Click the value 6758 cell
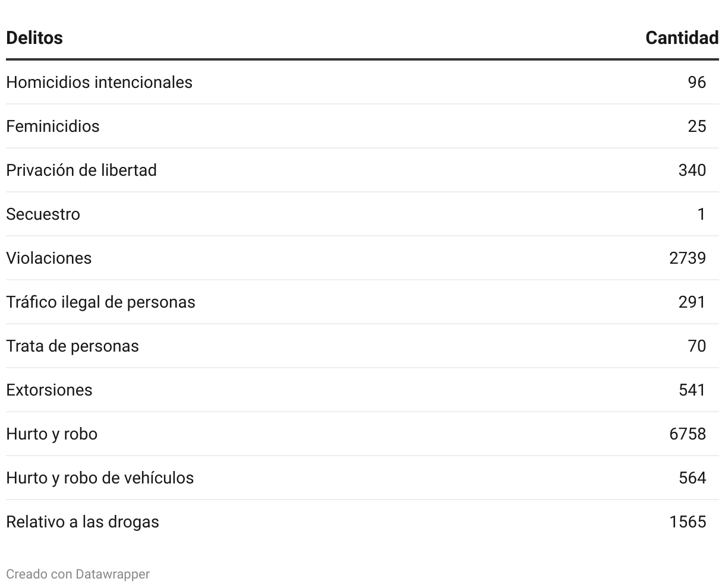The width and height of the screenshot is (725, 588). (688, 434)
